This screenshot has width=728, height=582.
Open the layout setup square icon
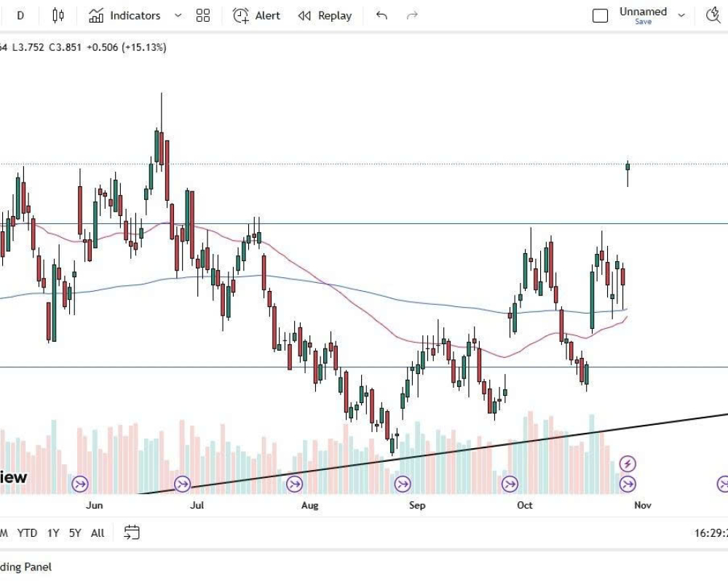click(600, 15)
